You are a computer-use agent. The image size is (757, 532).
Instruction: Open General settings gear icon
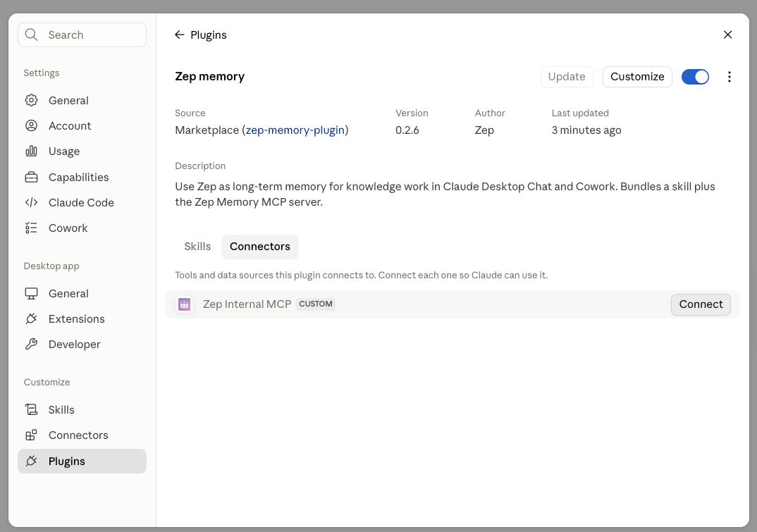(32, 101)
